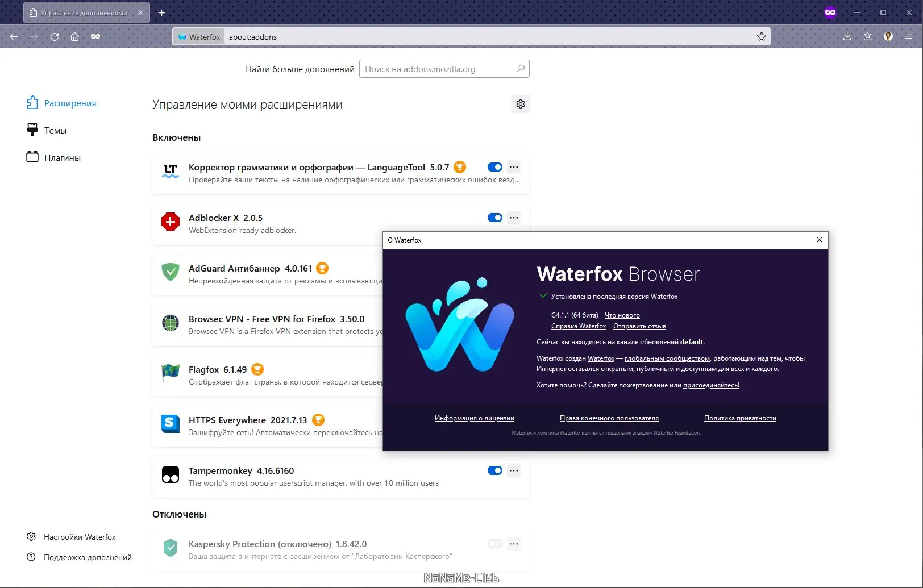
Task: Click the Waterfox identity box in address bar
Action: pos(199,37)
